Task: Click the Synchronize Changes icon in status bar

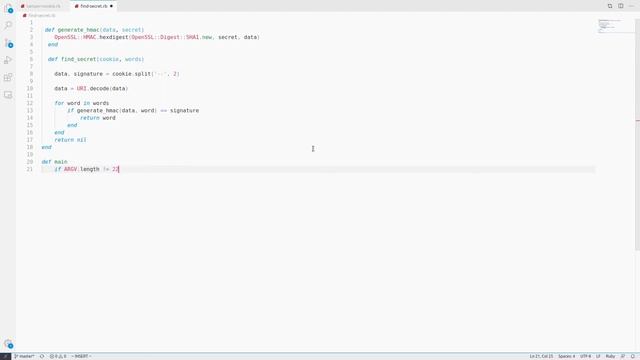Action: tap(42, 356)
